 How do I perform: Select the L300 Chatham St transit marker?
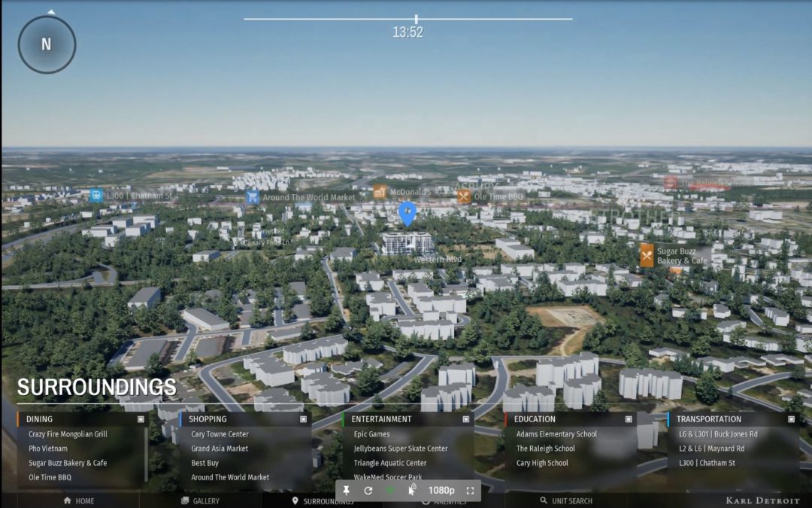click(x=96, y=196)
